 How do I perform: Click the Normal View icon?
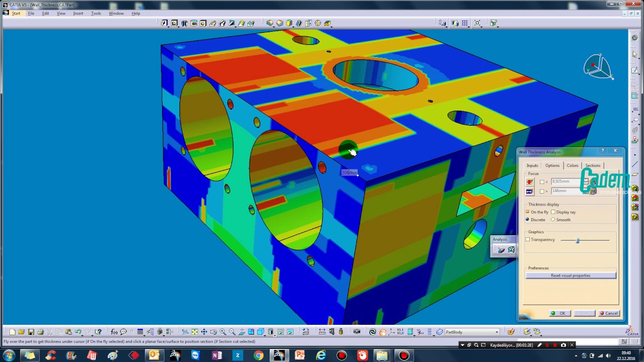click(242, 332)
